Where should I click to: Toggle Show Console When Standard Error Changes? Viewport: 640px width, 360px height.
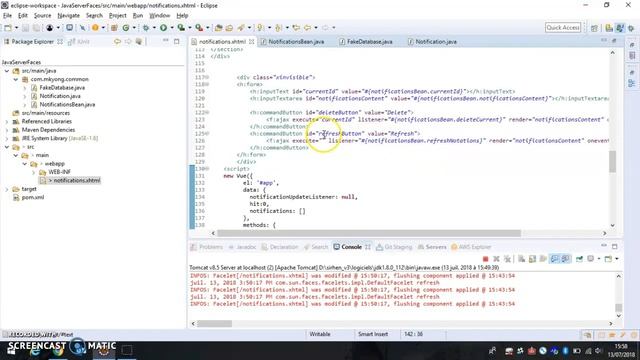pos(565,259)
